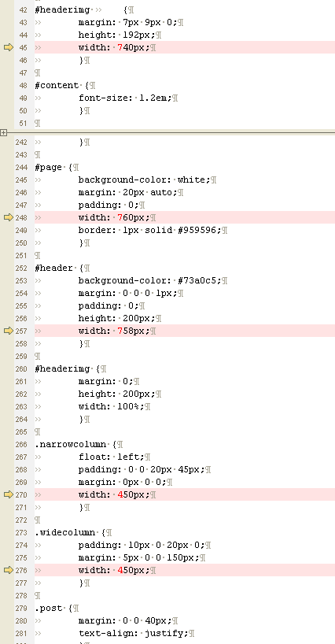Click line number 244 in the gutter

pyautogui.click(x=21, y=168)
